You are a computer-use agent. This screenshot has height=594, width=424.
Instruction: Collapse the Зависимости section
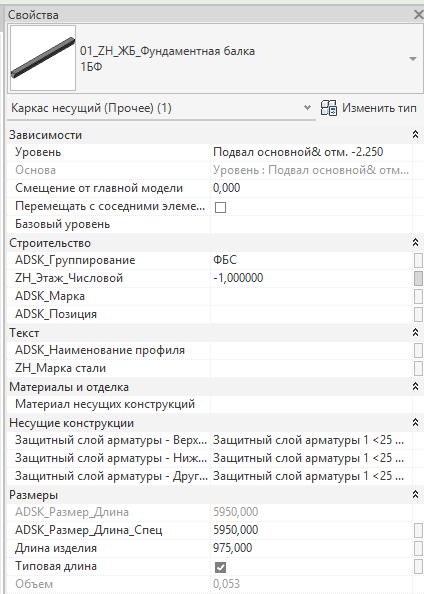point(415,134)
